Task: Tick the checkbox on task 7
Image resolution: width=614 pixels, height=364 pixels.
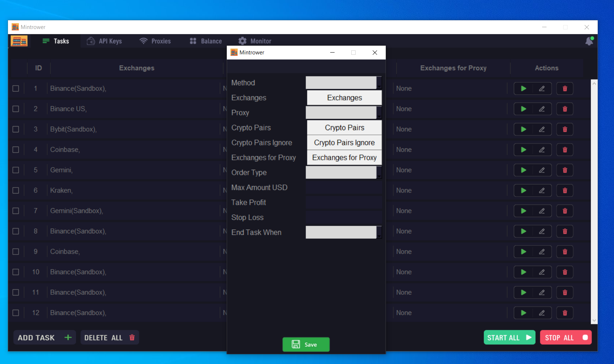Action: [x=16, y=211]
